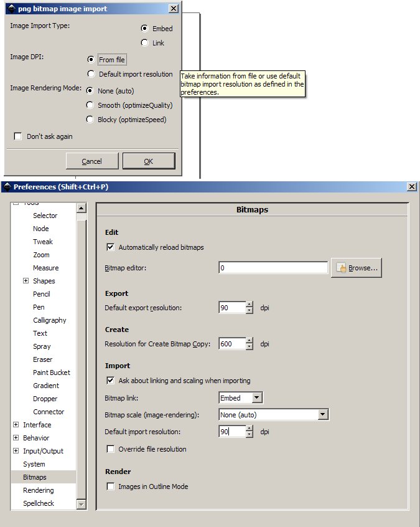Decrease Resolution for Create Bitmap Copy
420x527 pixels.
coord(250,347)
